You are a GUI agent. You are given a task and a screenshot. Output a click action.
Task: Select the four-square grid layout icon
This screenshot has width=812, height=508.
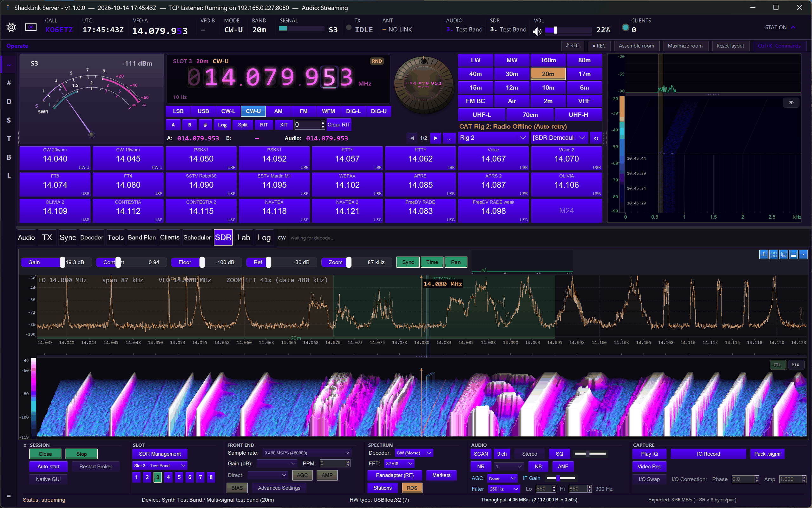pos(774,254)
